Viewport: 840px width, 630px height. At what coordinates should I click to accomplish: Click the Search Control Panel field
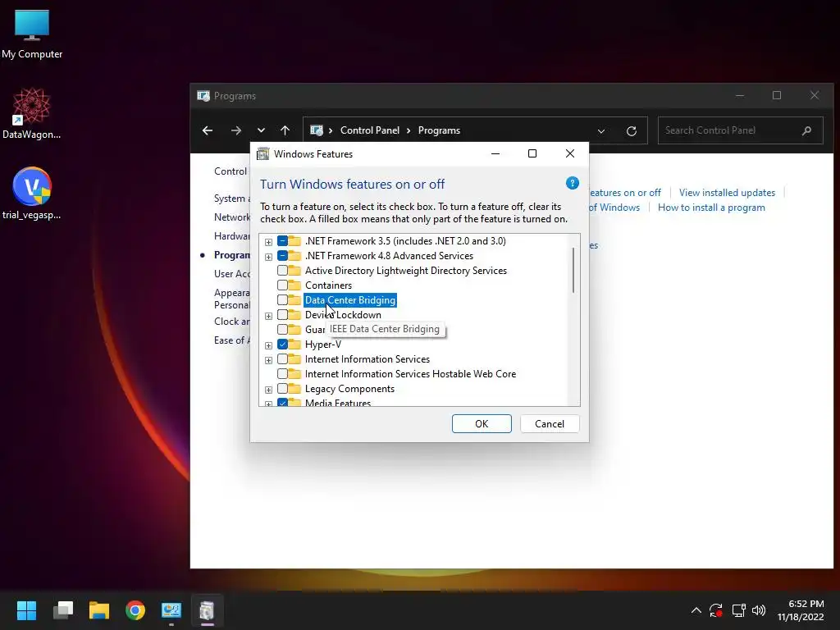[x=740, y=130]
